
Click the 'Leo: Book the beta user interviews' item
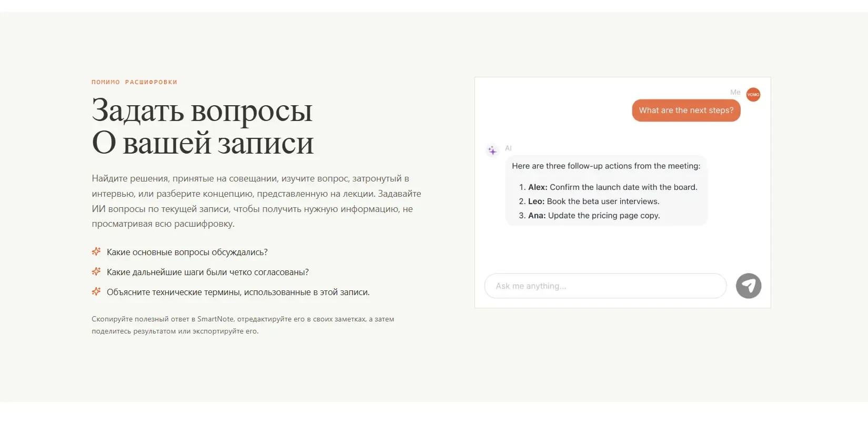[x=589, y=201]
